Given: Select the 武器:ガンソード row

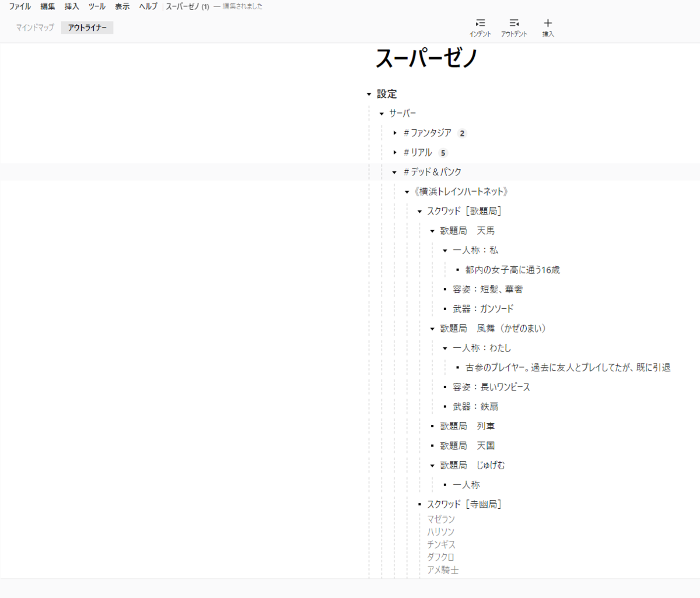Looking at the screenshot, I should 483,309.
